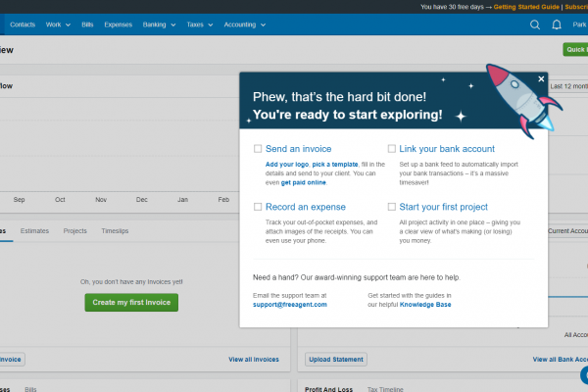
Task: Click the Link your bank account heading
Action: point(447,149)
